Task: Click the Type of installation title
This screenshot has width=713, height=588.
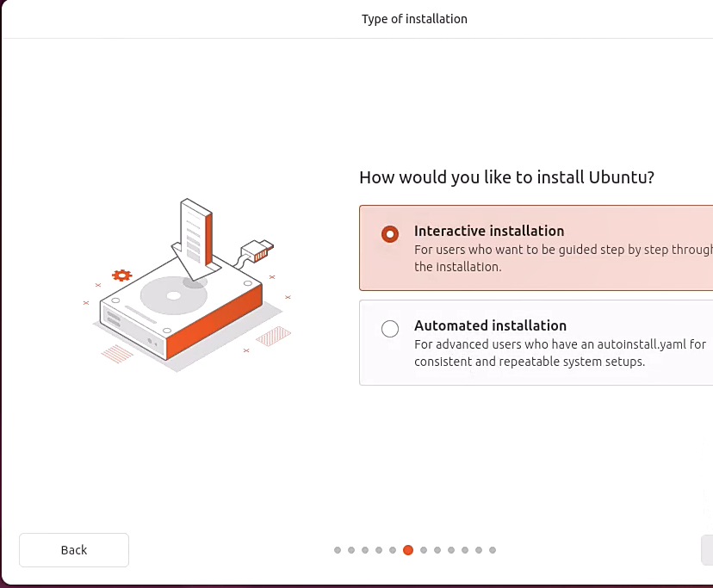Action: 414,18
